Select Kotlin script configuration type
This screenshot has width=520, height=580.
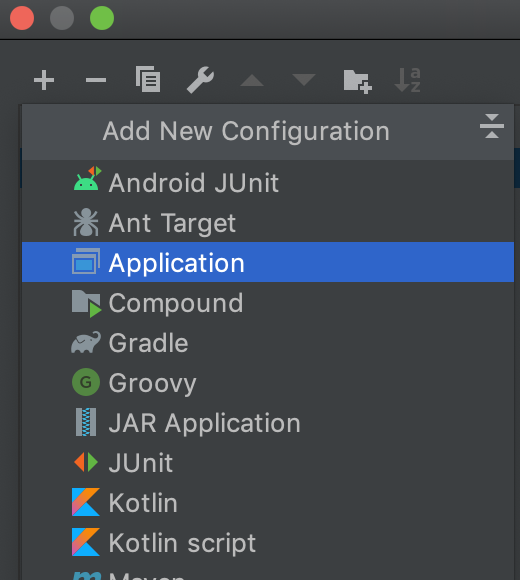click(x=268, y=542)
